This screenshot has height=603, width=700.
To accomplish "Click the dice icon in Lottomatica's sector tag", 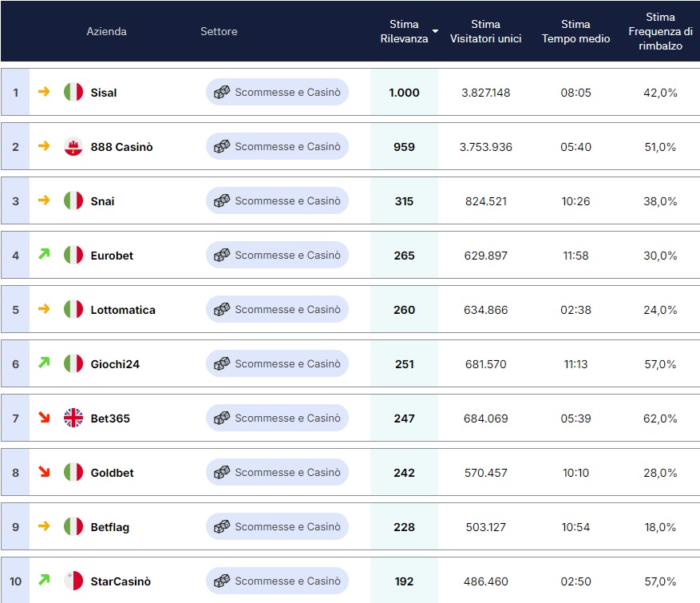I will tap(222, 309).
